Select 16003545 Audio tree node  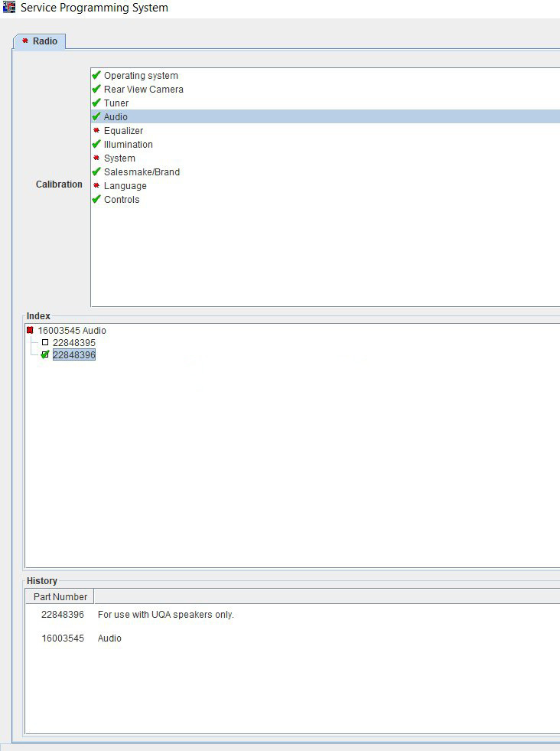click(72, 331)
